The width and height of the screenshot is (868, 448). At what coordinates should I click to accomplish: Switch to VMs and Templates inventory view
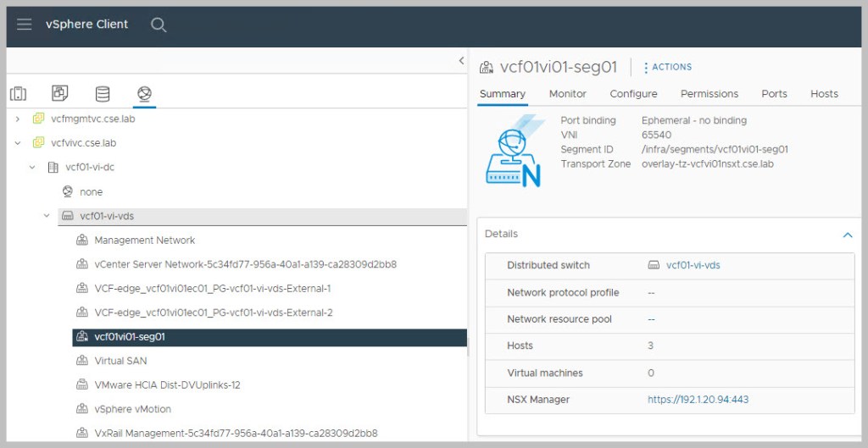click(x=60, y=94)
